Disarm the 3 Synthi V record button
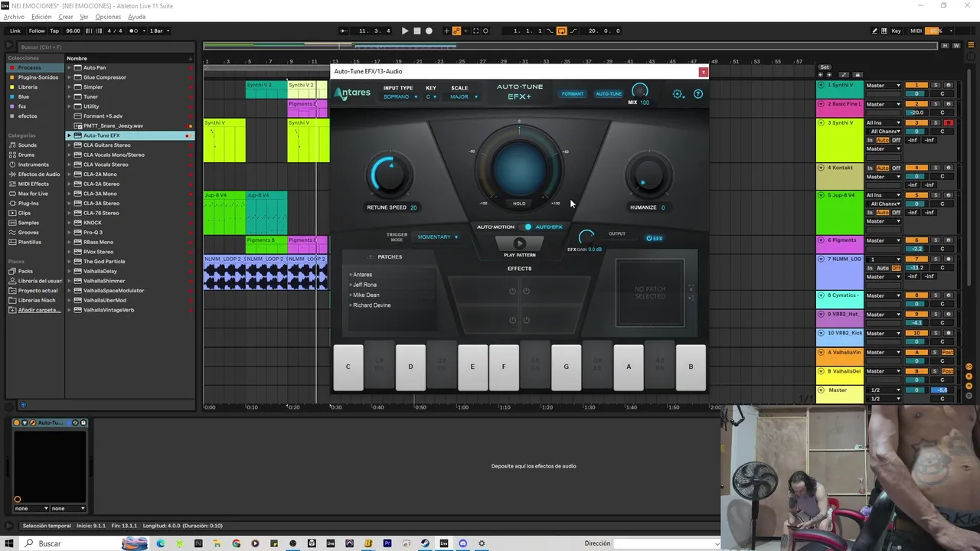980x551 pixels. [949, 122]
